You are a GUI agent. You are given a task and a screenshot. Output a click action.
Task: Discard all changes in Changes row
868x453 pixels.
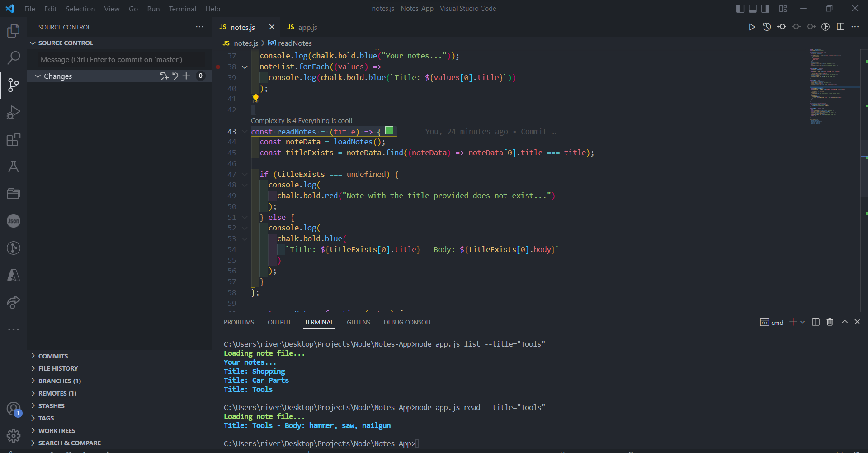click(x=175, y=76)
